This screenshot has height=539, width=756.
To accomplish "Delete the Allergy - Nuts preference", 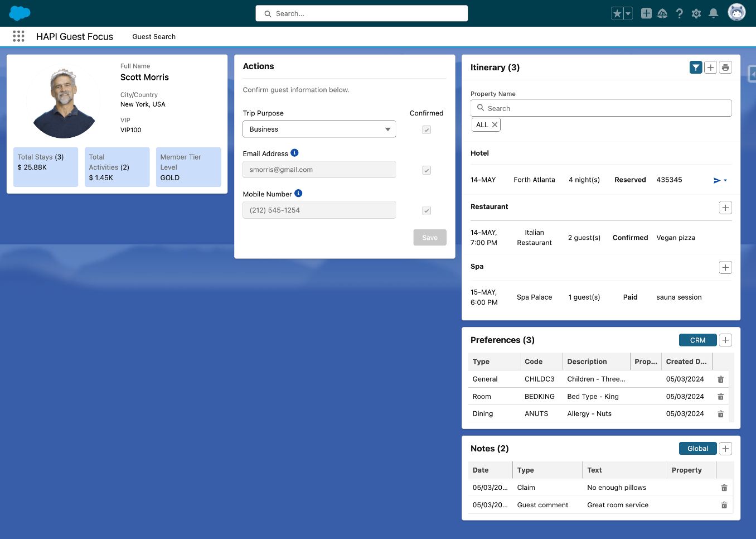I will coord(720,414).
